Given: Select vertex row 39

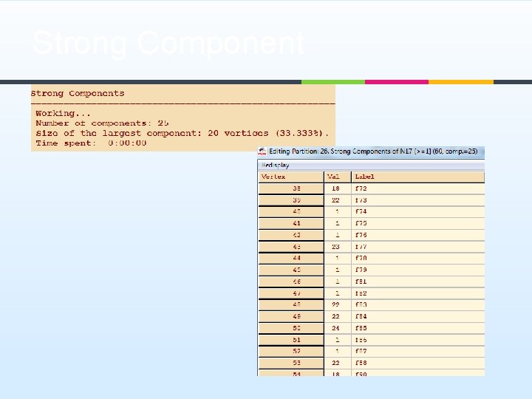Looking at the screenshot, I should pyautogui.click(x=291, y=200).
